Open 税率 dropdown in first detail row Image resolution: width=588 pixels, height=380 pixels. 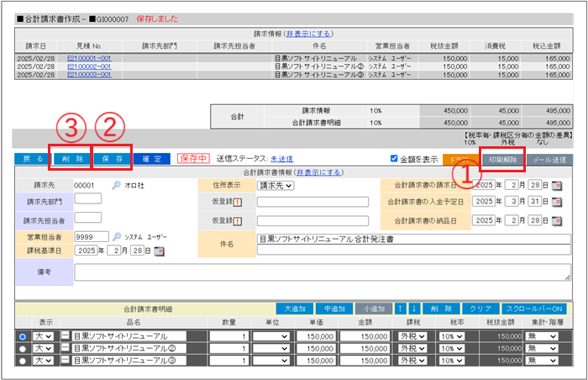coord(452,336)
